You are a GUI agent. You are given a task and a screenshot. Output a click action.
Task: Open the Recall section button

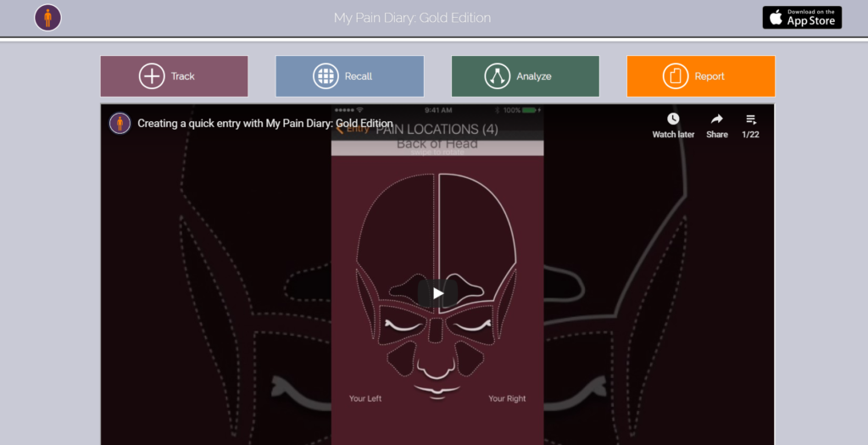tap(350, 76)
